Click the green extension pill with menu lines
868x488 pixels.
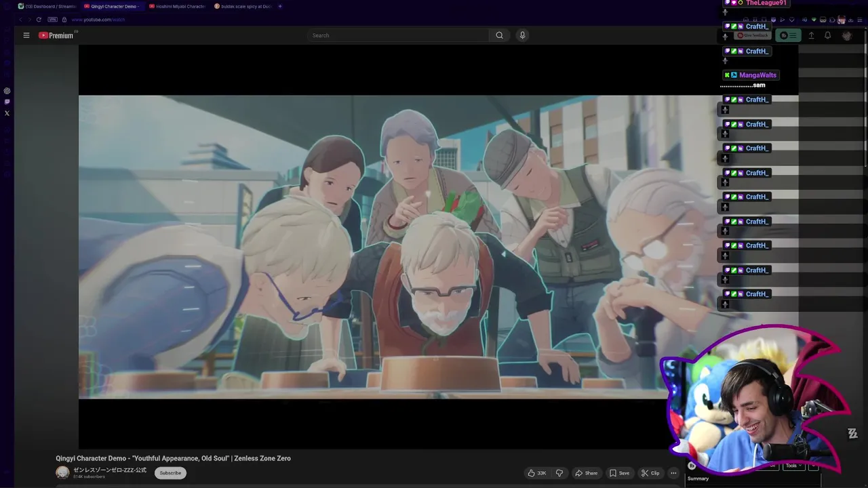point(788,35)
